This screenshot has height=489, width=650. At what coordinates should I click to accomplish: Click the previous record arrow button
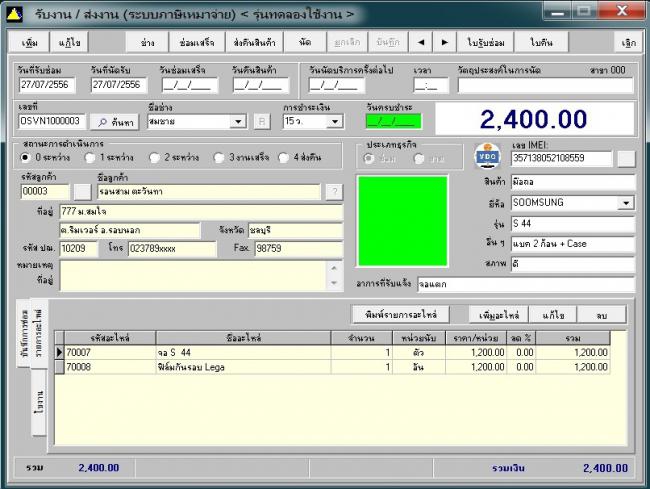[420, 42]
